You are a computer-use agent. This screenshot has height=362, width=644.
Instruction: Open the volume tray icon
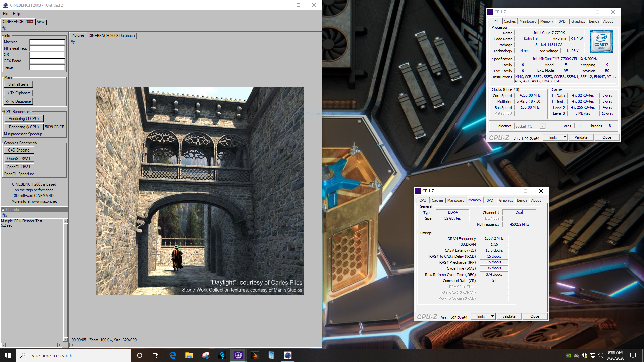click(601, 355)
